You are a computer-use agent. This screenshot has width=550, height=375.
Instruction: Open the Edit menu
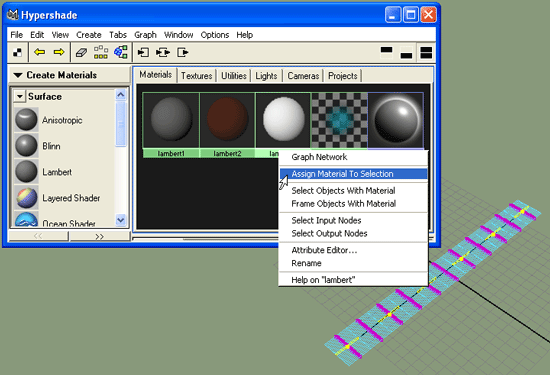(37, 35)
